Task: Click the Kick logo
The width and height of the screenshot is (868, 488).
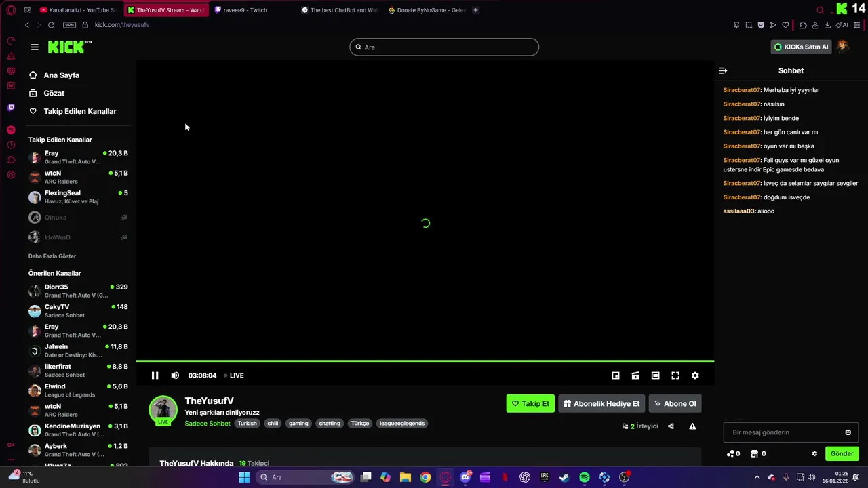Action: click(70, 47)
